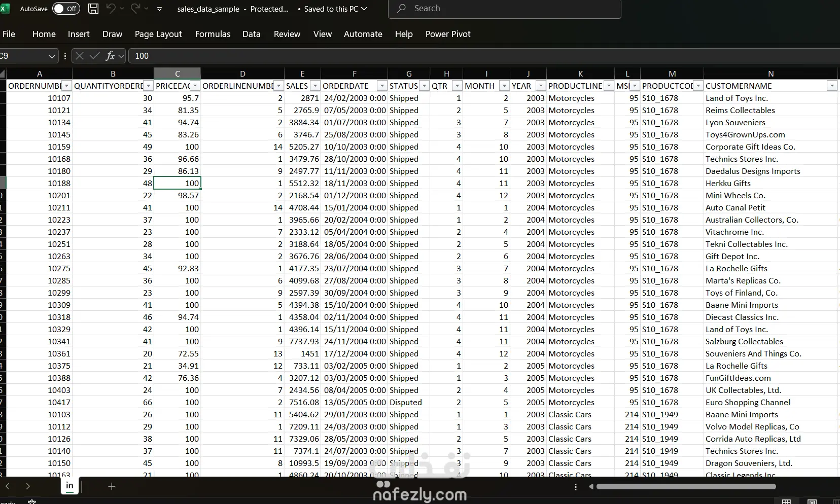The image size is (840, 504).
Task: Open the QUANTITYORDERED filter dropdown
Action: tap(148, 86)
